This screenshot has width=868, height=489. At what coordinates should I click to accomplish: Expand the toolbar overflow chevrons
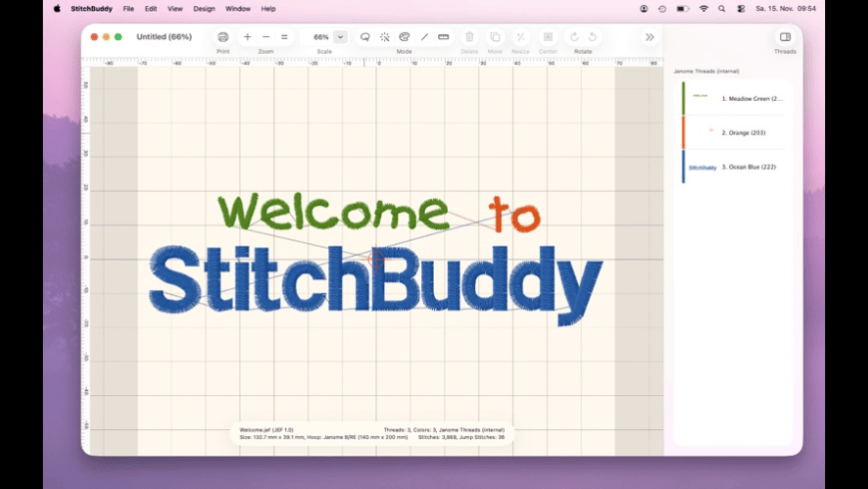point(650,37)
